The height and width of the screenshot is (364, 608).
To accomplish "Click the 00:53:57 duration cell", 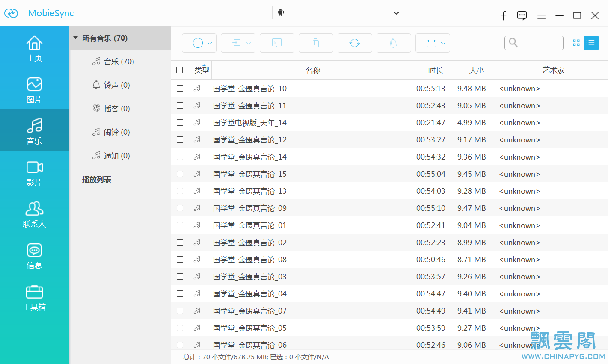I will (431, 277).
